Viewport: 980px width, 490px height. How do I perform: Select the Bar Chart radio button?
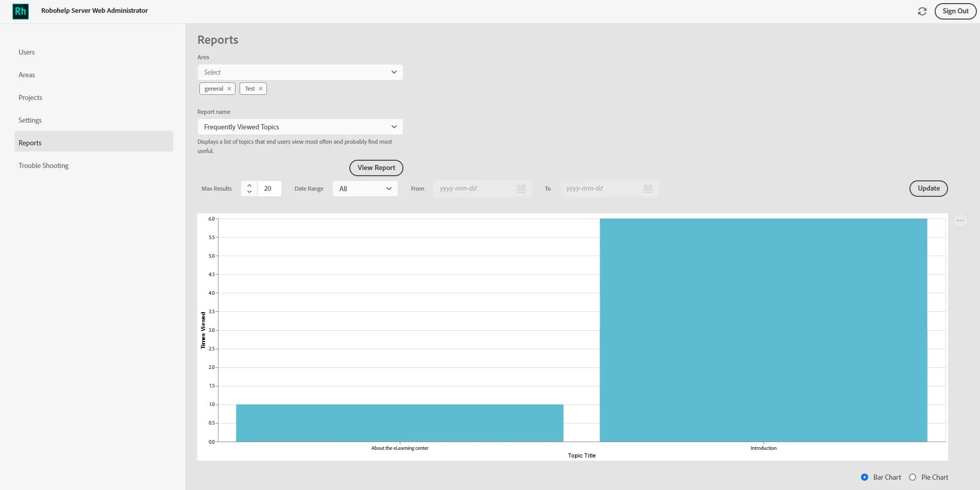click(x=865, y=477)
